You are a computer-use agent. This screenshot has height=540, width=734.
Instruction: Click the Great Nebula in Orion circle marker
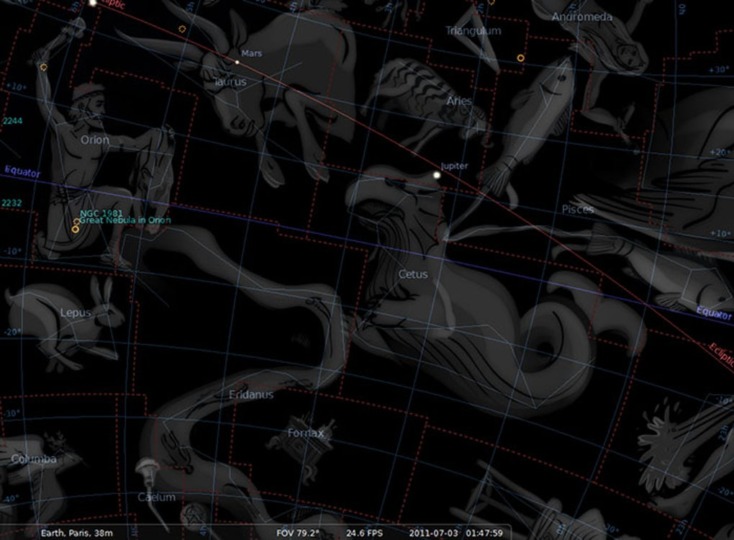point(75,229)
